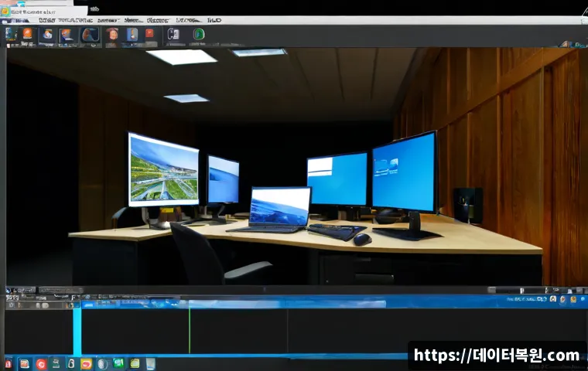Click the white figure icon at the timeline's right end
The image size is (588, 371).
pos(552,299)
